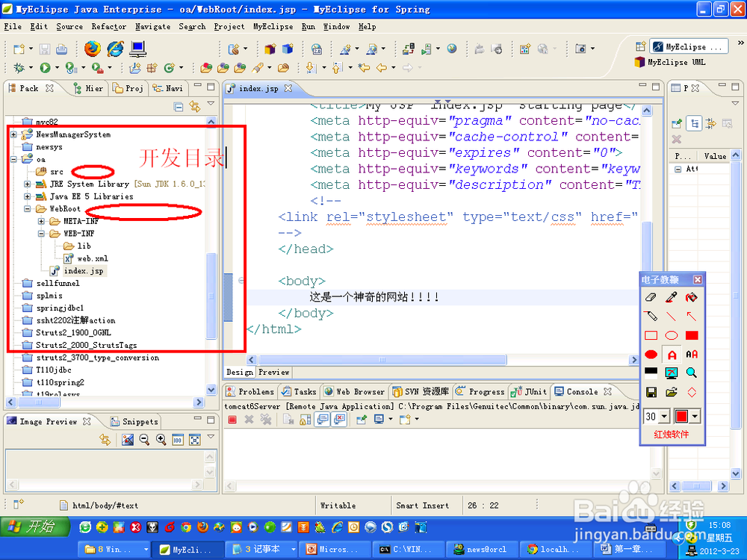Expand Java EE 5 Libraries node
The image size is (747, 560).
pyautogui.click(x=28, y=196)
